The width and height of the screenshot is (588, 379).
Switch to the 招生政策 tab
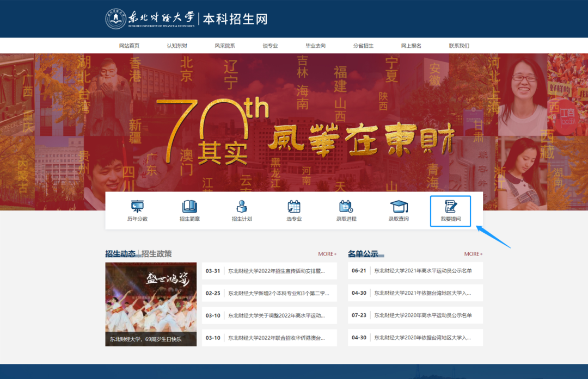[156, 253]
